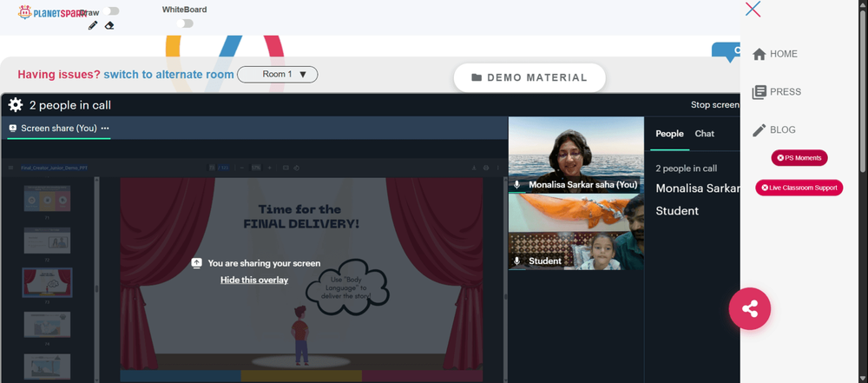Click the mic icon on Student tile
Screen dimensions: 868x383
pyautogui.click(x=517, y=261)
